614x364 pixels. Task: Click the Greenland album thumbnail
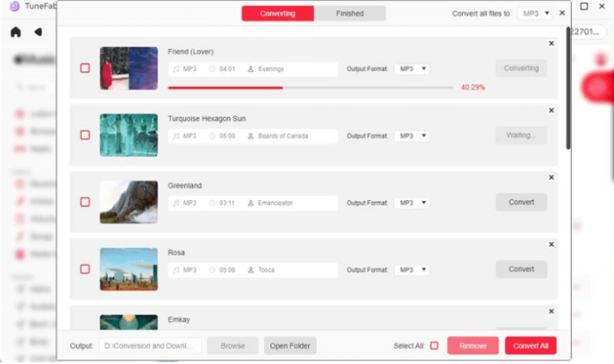[x=129, y=202]
